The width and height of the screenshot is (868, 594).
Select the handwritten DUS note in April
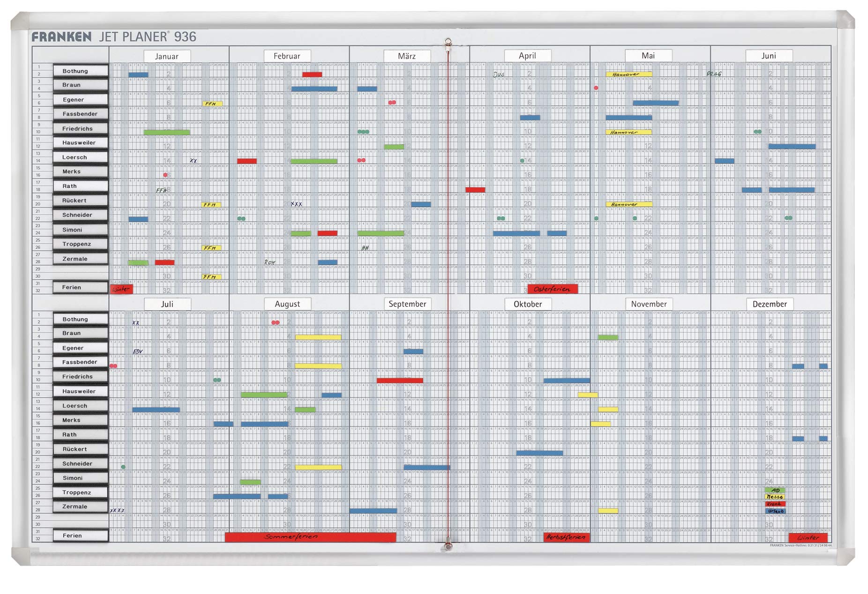pyautogui.click(x=499, y=74)
